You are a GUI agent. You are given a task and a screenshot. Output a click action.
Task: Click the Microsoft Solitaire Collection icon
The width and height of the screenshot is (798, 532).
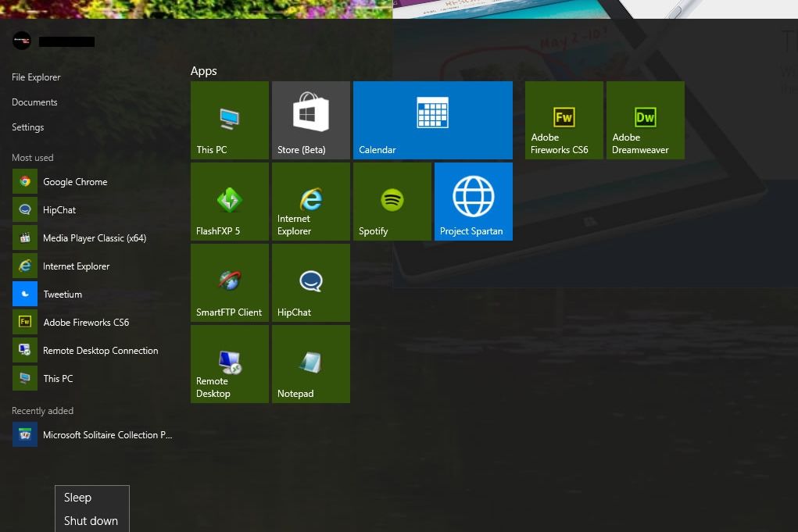(25, 435)
